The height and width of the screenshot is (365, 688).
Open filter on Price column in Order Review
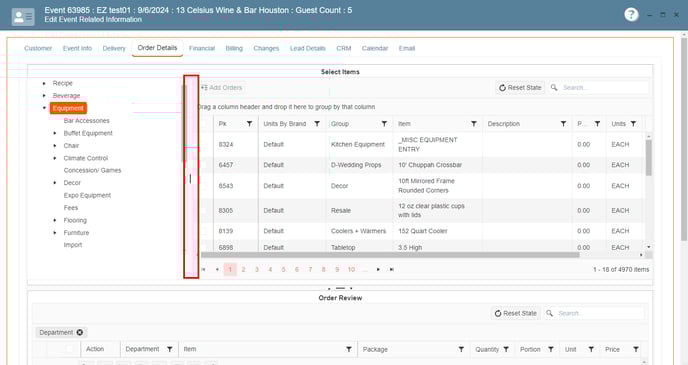pyautogui.click(x=635, y=349)
